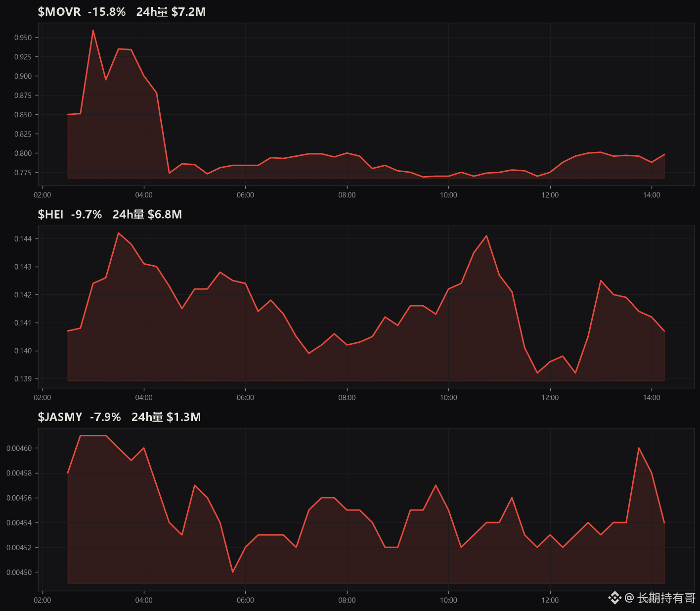The image size is (700, 611).
Task: Click the 02:00 time label under JASMY chart
Action: click(43, 600)
